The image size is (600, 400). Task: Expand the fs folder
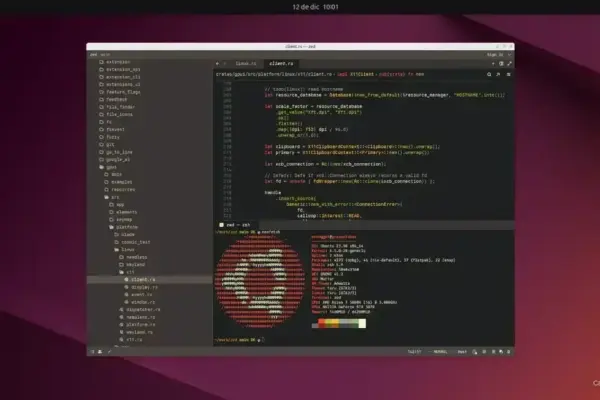(106, 122)
